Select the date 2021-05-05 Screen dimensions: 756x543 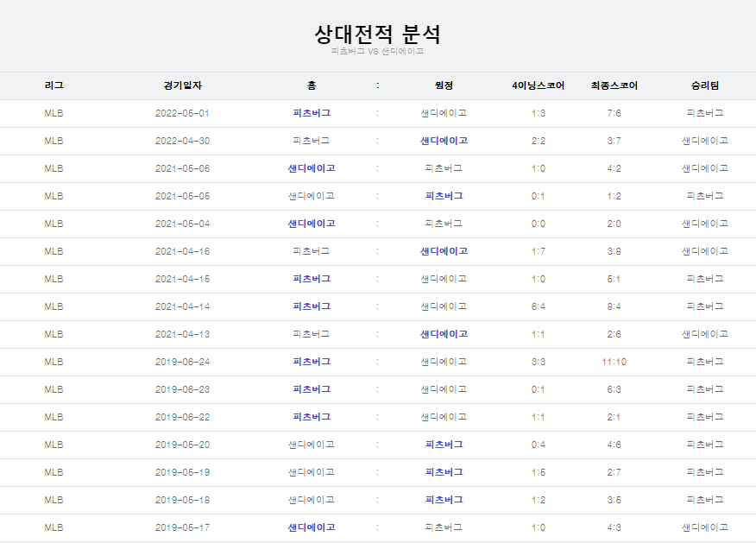click(182, 196)
